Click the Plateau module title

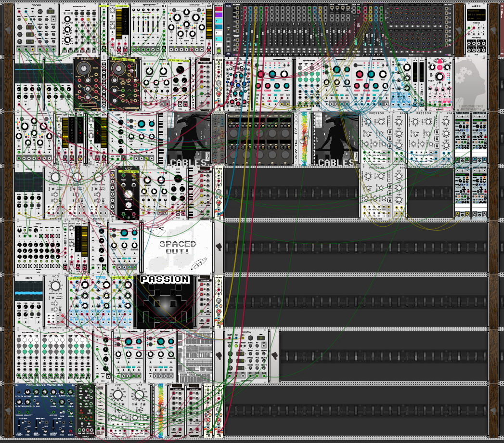pyautogui.click(x=238, y=59)
